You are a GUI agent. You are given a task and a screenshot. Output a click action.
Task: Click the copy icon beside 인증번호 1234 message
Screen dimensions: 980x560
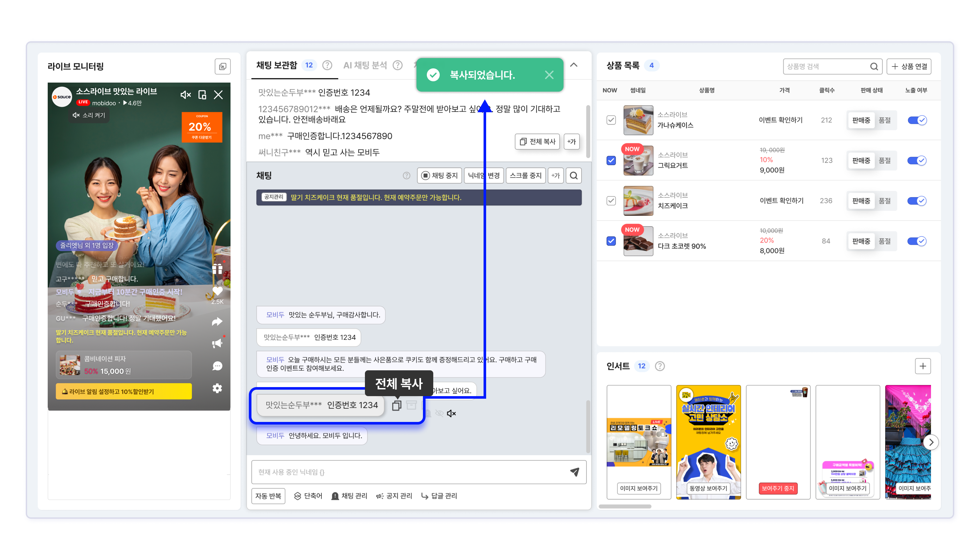(x=396, y=405)
